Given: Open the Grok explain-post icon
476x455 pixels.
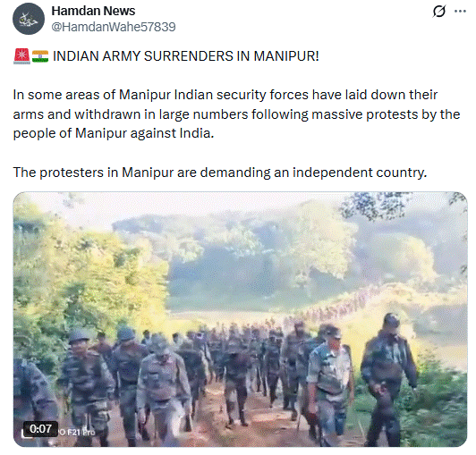Looking at the screenshot, I should tap(439, 12).
